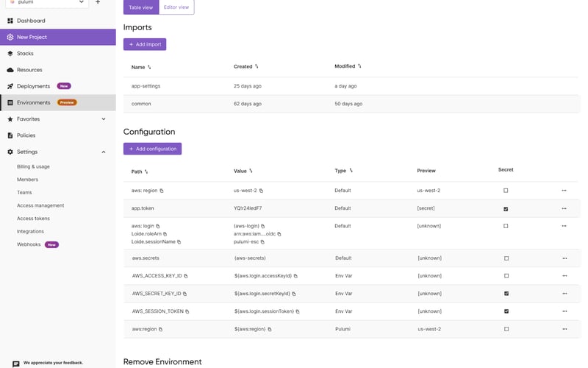Open the pulumi organization dropdown

click(47, 3)
